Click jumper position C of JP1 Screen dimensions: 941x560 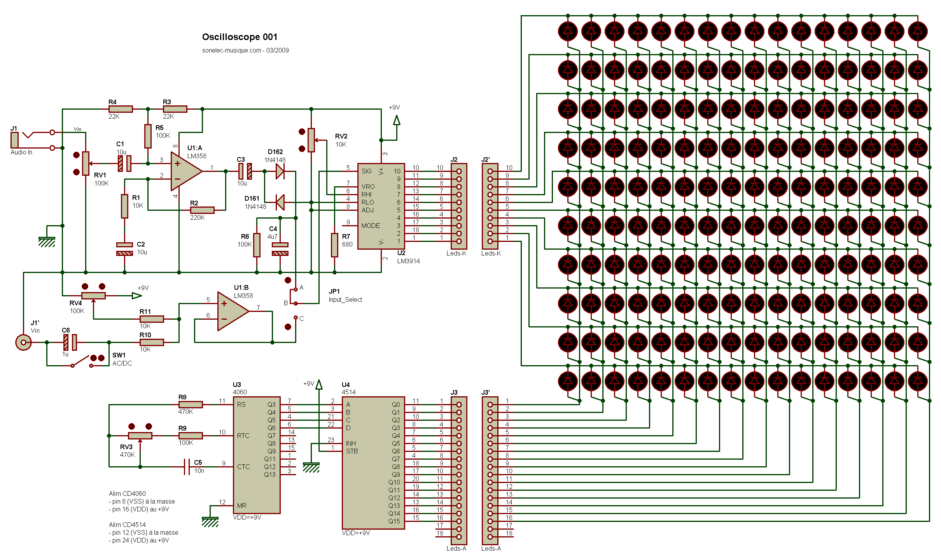pyautogui.click(x=296, y=318)
